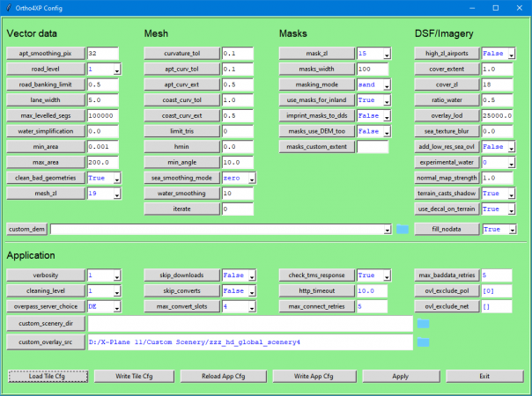Click Write Tile Cfg button
Viewport: 532px width, 396px height.
pyautogui.click(x=135, y=377)
